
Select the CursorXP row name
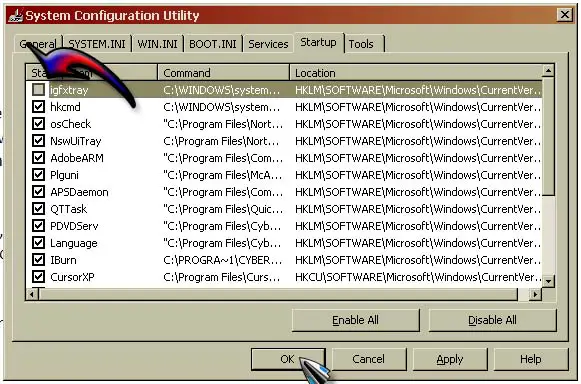72,277
